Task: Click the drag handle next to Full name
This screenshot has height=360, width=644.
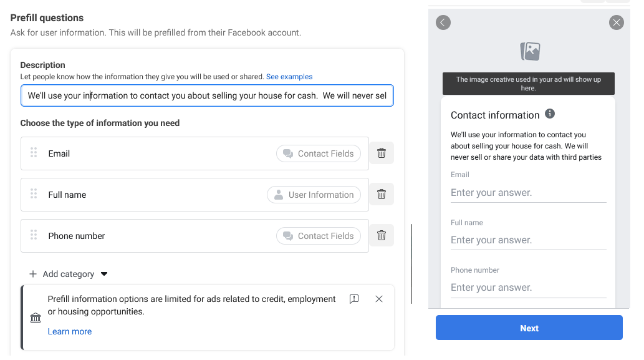Action: pyautogui.click(x=34, y=193)
